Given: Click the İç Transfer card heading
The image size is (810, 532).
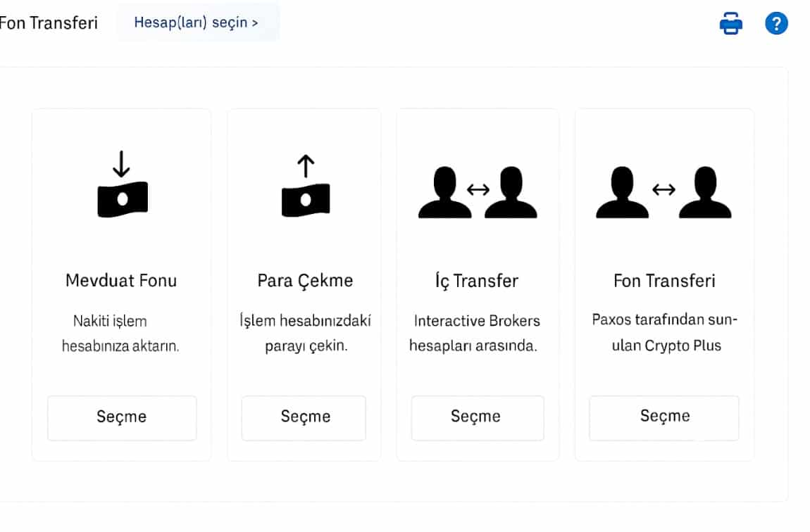Looking at the screenshot, I should (476, 281).
